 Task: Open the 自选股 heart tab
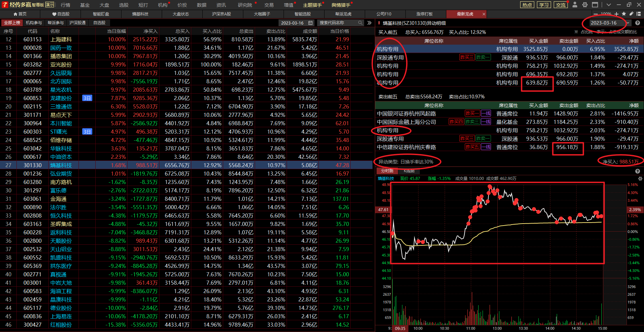click(x=61, y=14)
